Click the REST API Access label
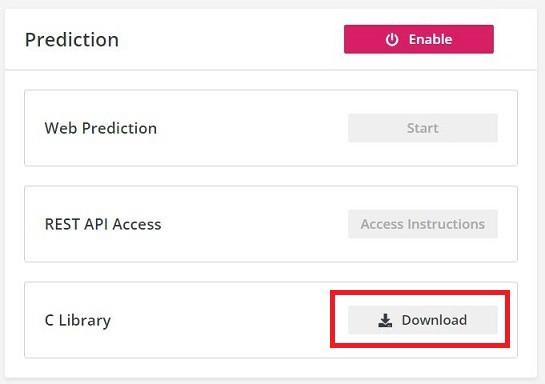 tap(103, 224)
